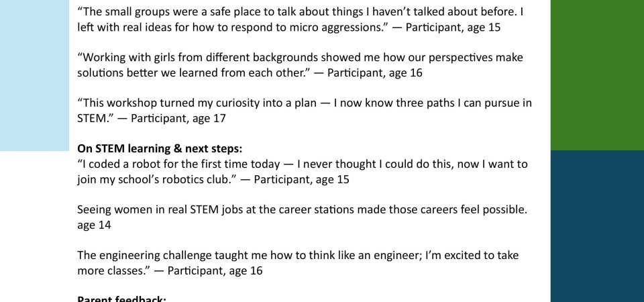644x302 pixels.
Task: Click the "age 14" text
Action: 94,225
